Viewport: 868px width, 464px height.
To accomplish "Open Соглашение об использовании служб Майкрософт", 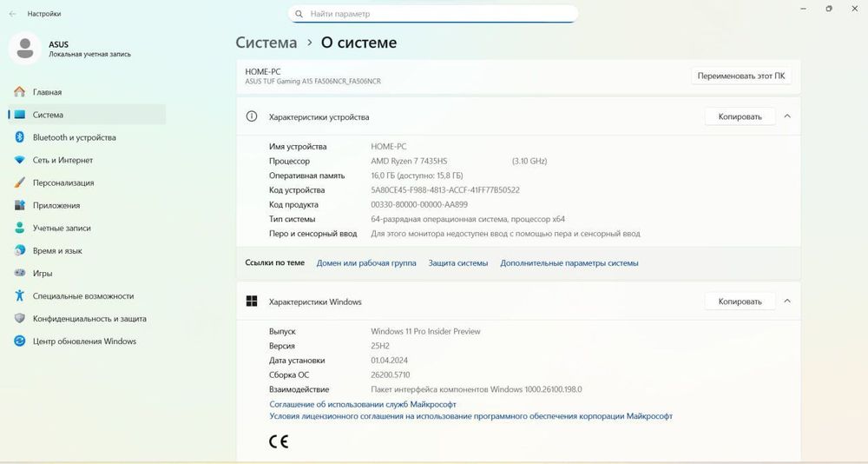I will click(x=363, y=404).
